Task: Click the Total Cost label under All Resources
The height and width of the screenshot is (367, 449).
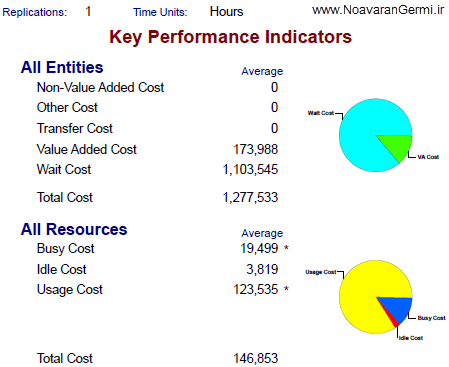Action: tap(65, 359)
